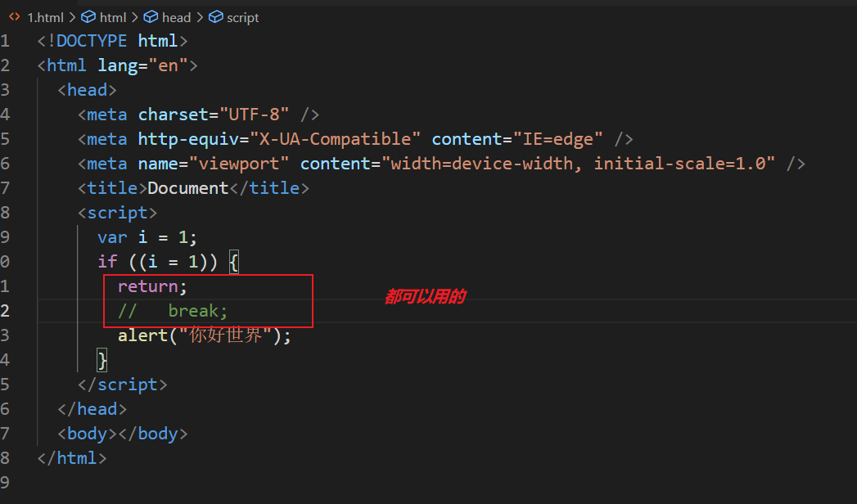Open the head breadcrumb segment
Image resolution: width=857 pixels, height=504 pixels.
(176, 17)
